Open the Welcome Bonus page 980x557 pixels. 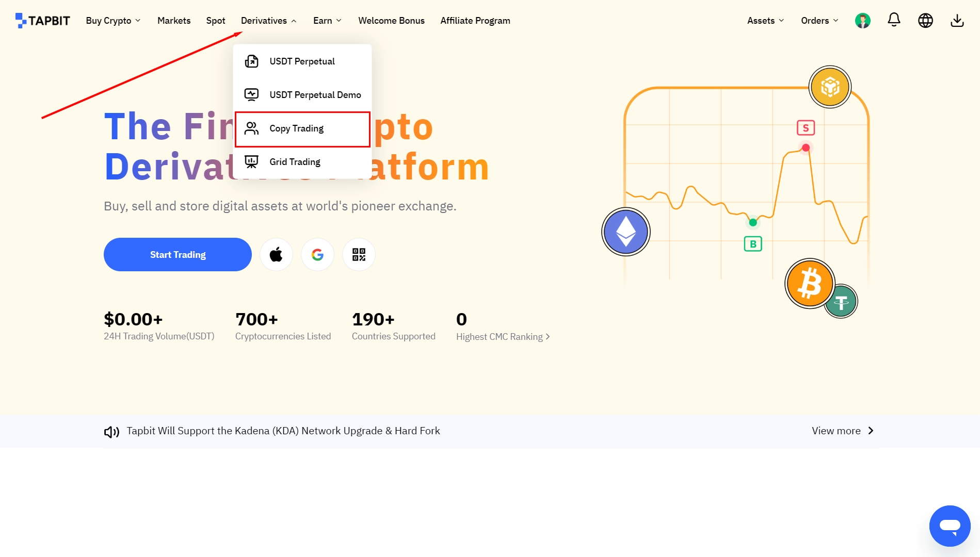coord(391,21)
